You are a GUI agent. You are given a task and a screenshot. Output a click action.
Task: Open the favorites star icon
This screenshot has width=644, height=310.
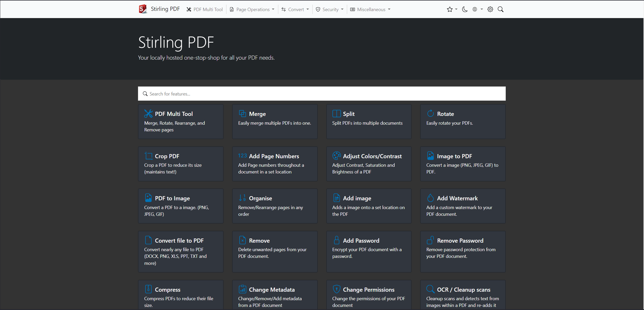pyautogui.click(x=450, y=9)
